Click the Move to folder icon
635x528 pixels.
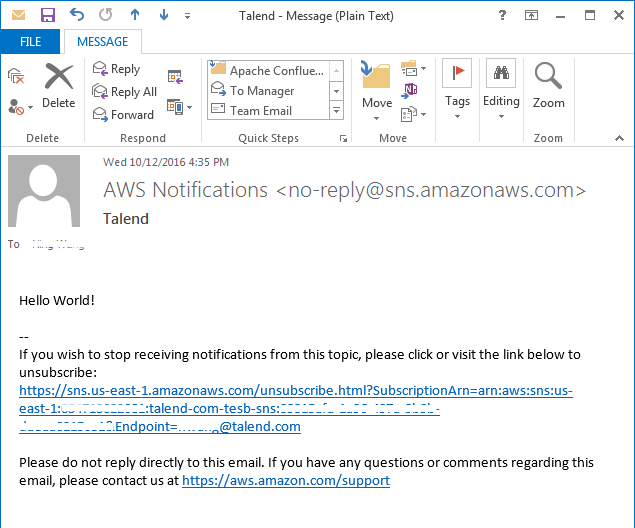tap(377, 86)
